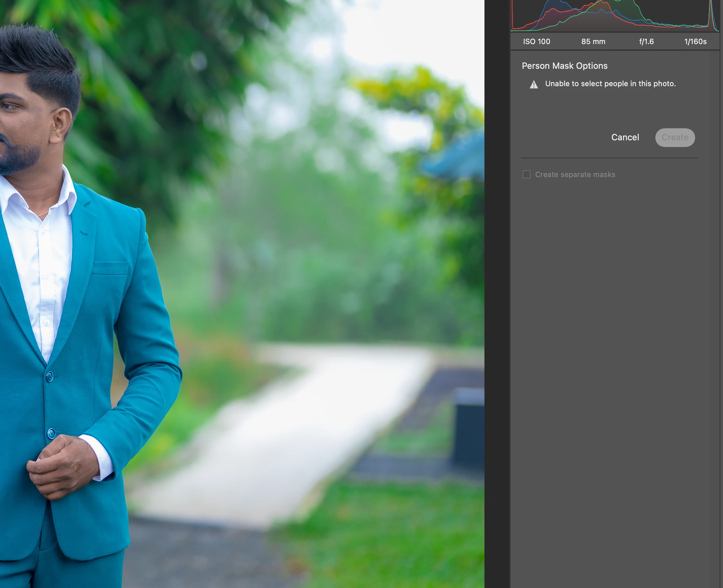Tick the Create separate masks checkbox
The image size is (723, 588).
click(526, 174)
